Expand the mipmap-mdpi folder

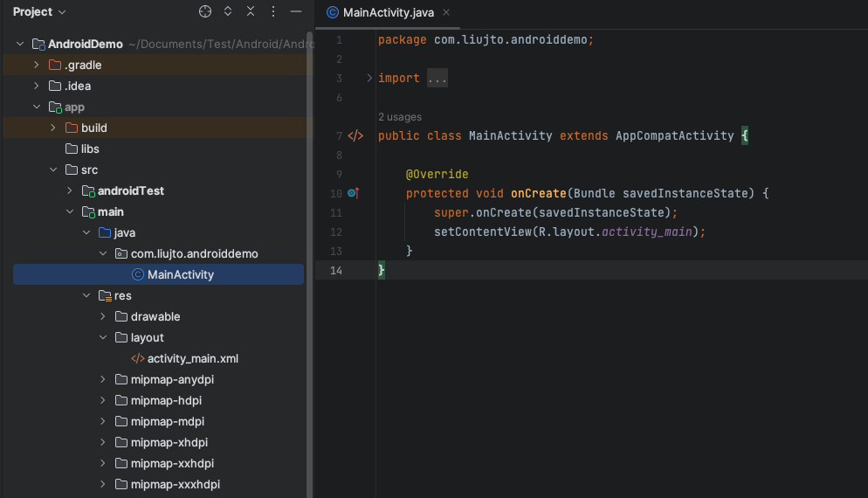click(x=103, y=421)
